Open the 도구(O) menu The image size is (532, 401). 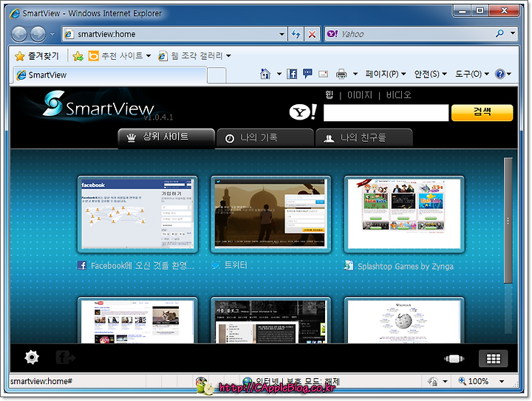click(x=472, y=74)
